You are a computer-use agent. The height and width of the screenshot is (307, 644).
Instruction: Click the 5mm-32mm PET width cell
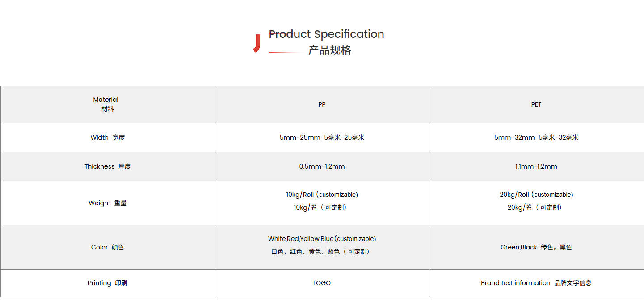point(536,137)
